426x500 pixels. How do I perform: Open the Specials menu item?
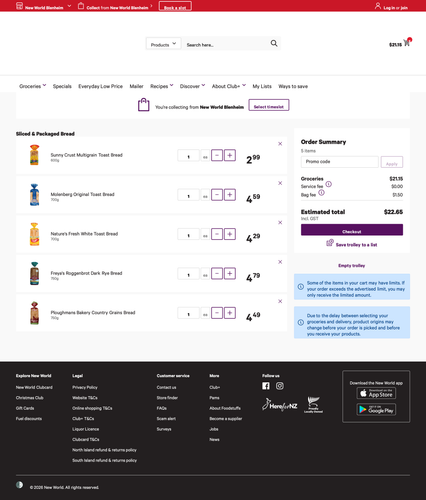pyautogui.click(x=62, y=86)
